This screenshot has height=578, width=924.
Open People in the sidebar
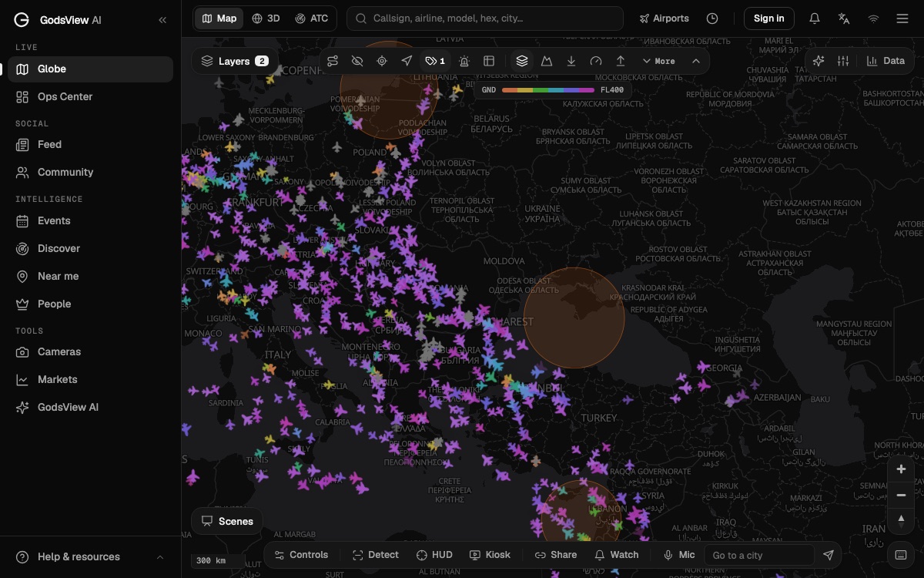[x=90, y=304]
